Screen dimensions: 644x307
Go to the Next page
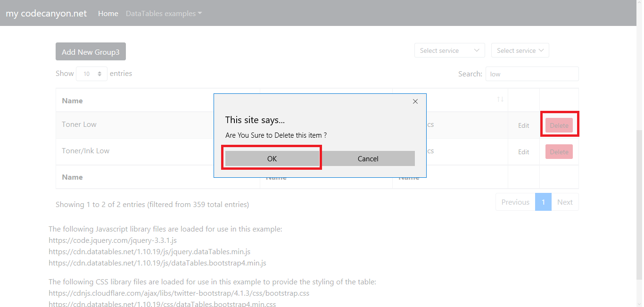[x=565, y=202]
